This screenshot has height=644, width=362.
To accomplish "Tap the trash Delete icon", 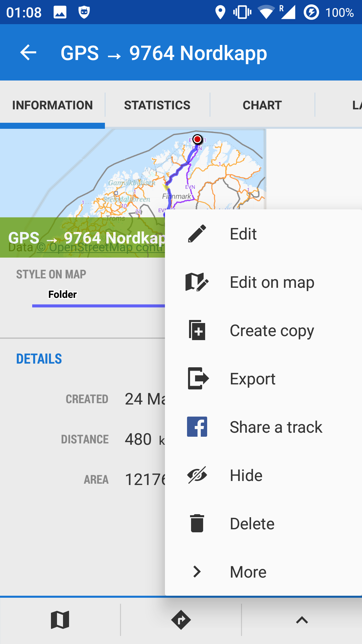I will coord(197,523).
